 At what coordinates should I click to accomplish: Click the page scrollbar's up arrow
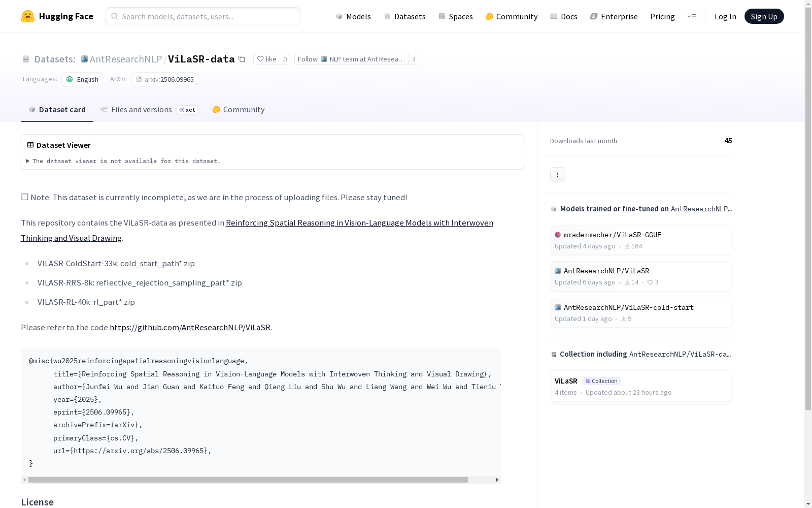point(808,4)
